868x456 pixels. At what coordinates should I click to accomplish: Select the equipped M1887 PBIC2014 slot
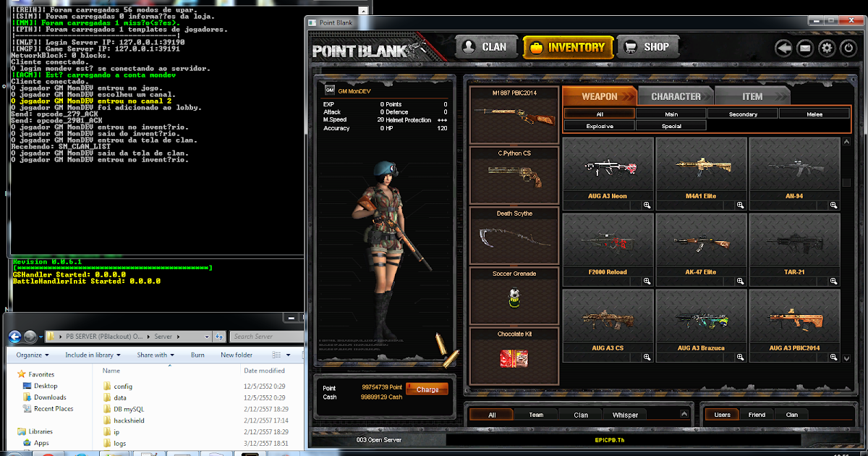(x=514, y=114)
